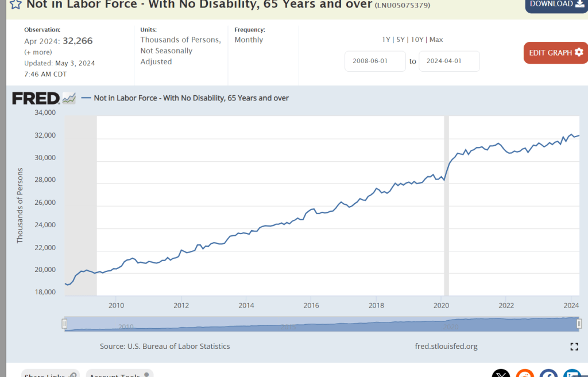Select the 1Y time range

386,40
